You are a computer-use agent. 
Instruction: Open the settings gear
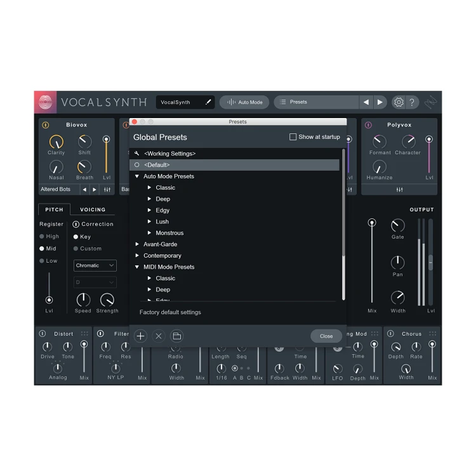pyautogui.click(x=399, y=102)
